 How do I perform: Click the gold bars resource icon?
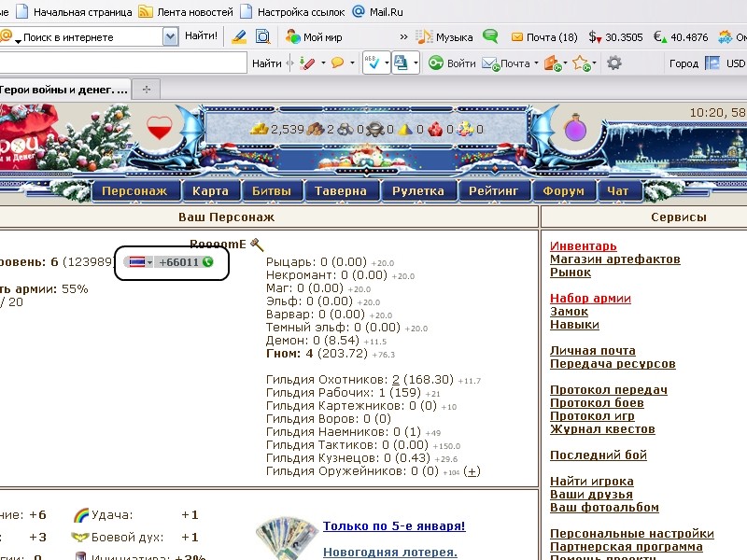[261, 129]
